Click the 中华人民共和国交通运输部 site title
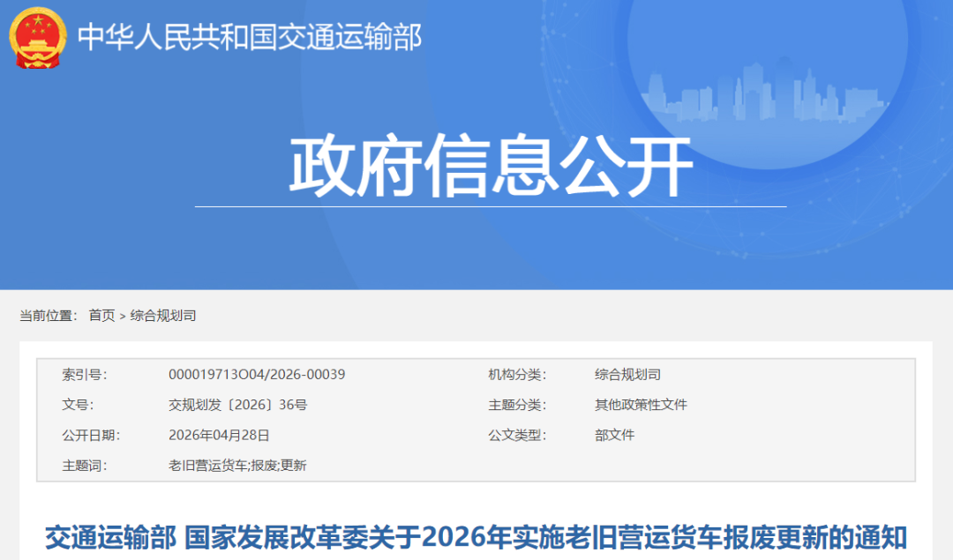The width and height of the screenshot is (953, 560). tap(251, 36)
